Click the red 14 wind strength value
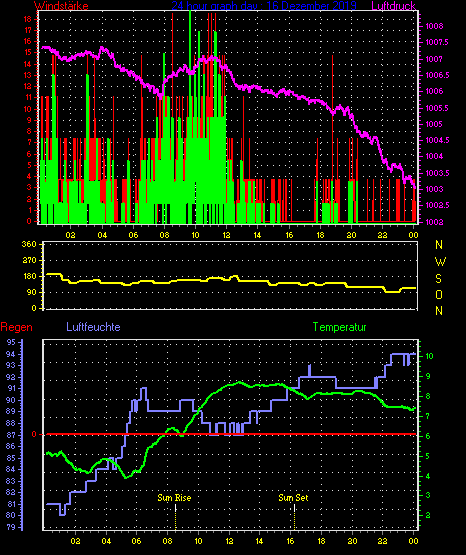Image resolution: width=466 pixels, height=555 pixels. 28,64
